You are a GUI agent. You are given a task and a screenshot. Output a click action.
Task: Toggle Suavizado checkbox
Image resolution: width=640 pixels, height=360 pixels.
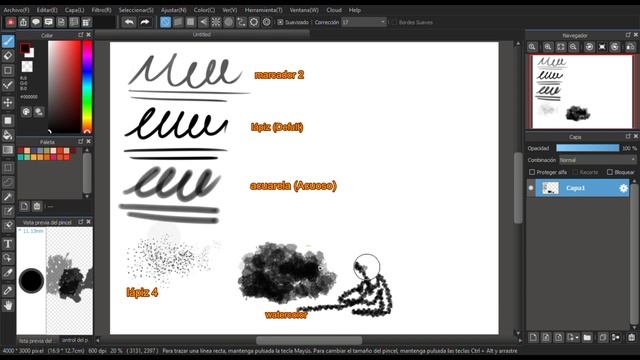coord(280,22)
